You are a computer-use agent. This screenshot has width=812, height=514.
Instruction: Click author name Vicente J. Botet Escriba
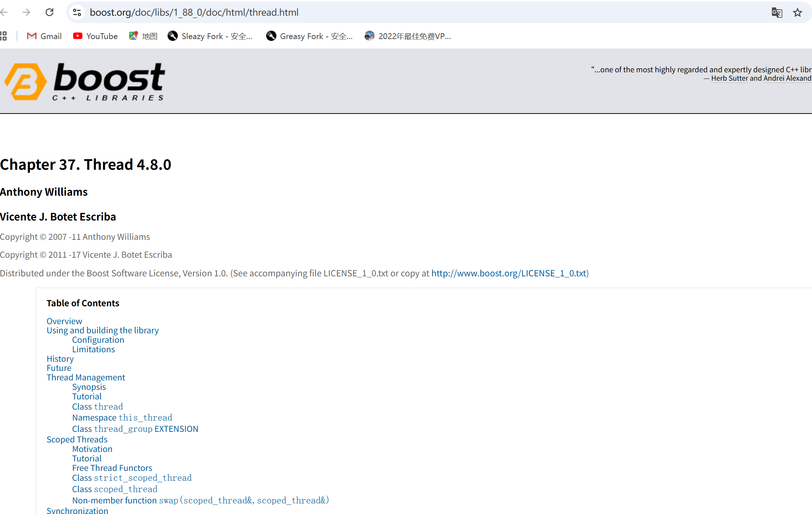tap(58, 217)
